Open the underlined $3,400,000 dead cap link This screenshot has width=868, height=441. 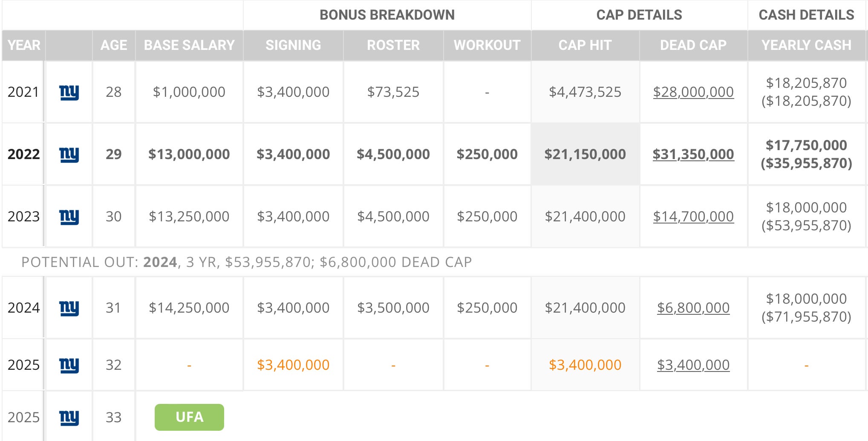point(693,365)
